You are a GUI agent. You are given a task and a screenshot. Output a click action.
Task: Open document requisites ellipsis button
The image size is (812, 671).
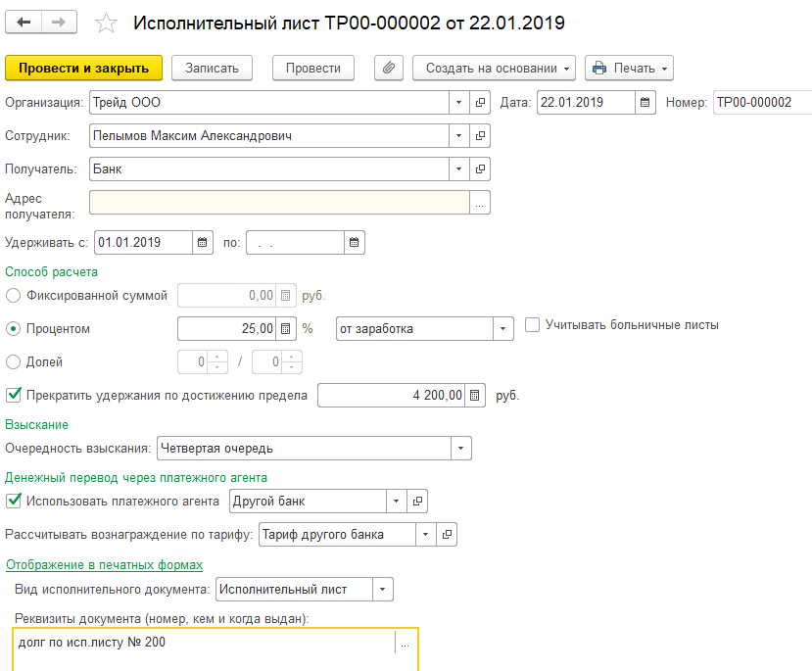(x=405, y=643)
